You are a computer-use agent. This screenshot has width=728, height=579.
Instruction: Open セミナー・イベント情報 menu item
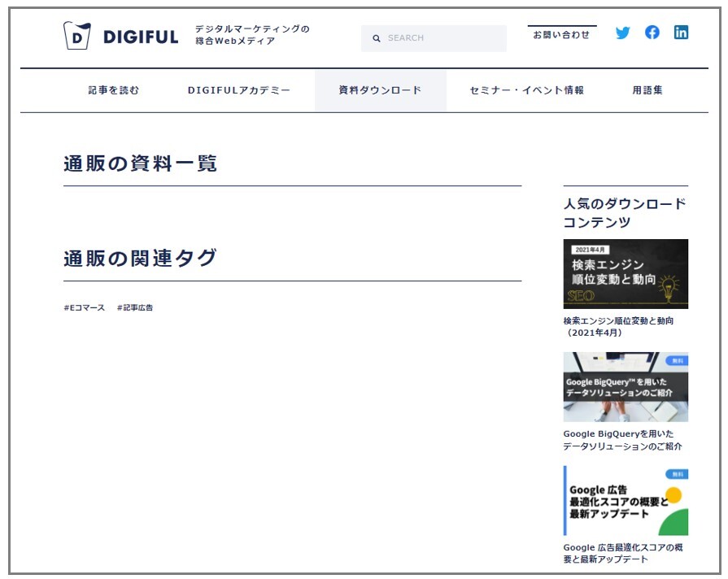pyautogui.click(x=527, y=90)
